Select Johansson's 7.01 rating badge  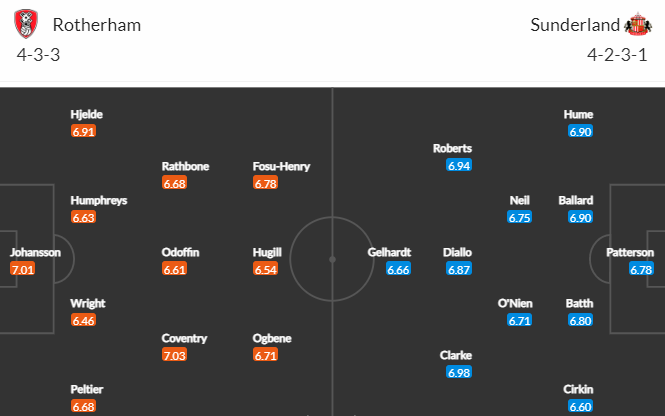pos(22,269)
